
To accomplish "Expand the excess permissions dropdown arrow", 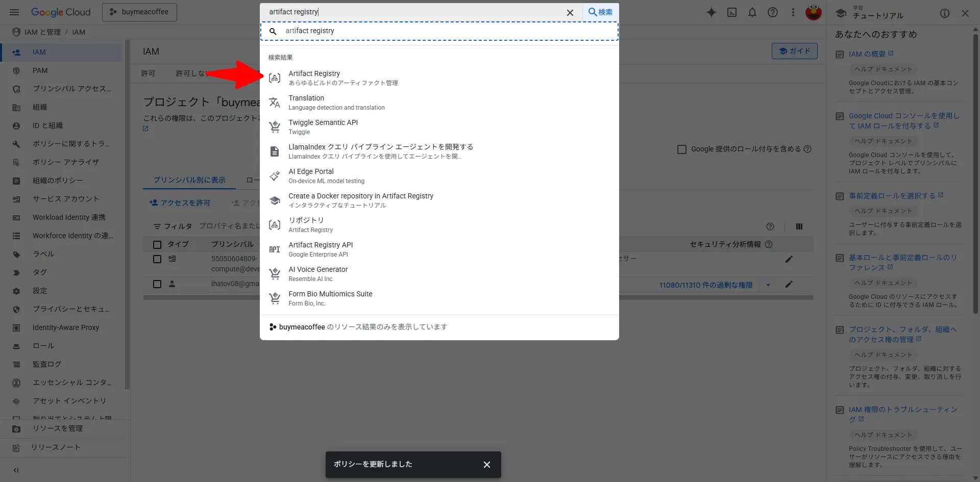I will click(768, 285).
